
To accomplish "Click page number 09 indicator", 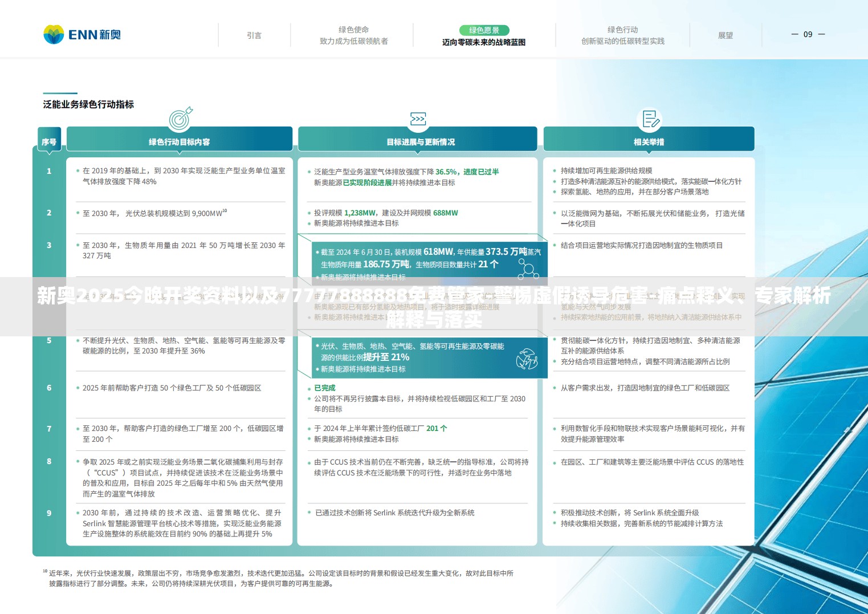I will [808, 34].
